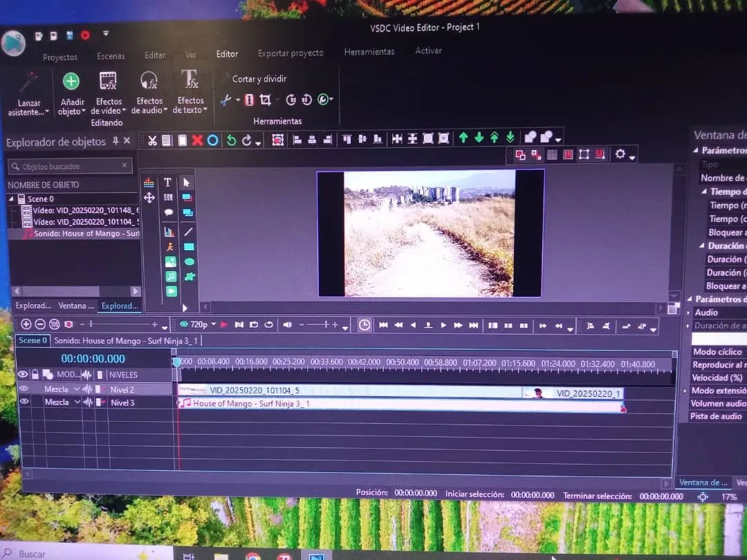
Task: Move object up with first green arrow
Action: click(x=463, y=138)
